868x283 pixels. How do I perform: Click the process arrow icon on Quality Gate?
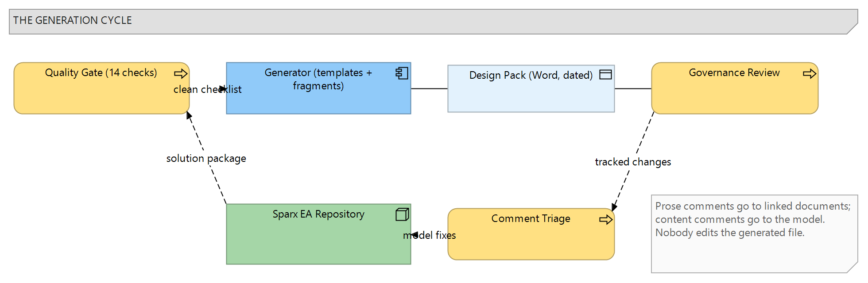[181, 73]
